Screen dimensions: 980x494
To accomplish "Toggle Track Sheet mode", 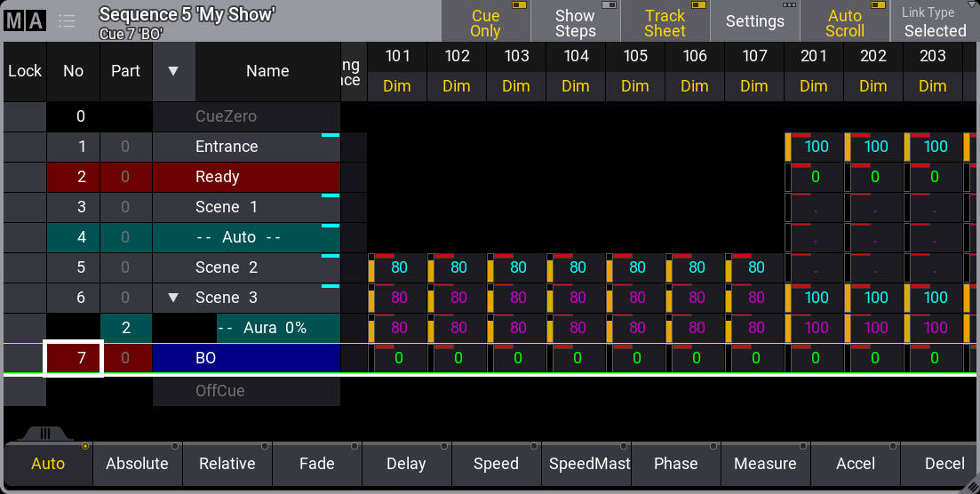I will tap(665, 22).
